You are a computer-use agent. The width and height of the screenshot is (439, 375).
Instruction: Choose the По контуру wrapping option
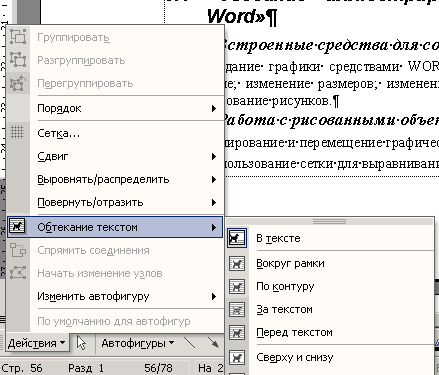click(330, 286)
